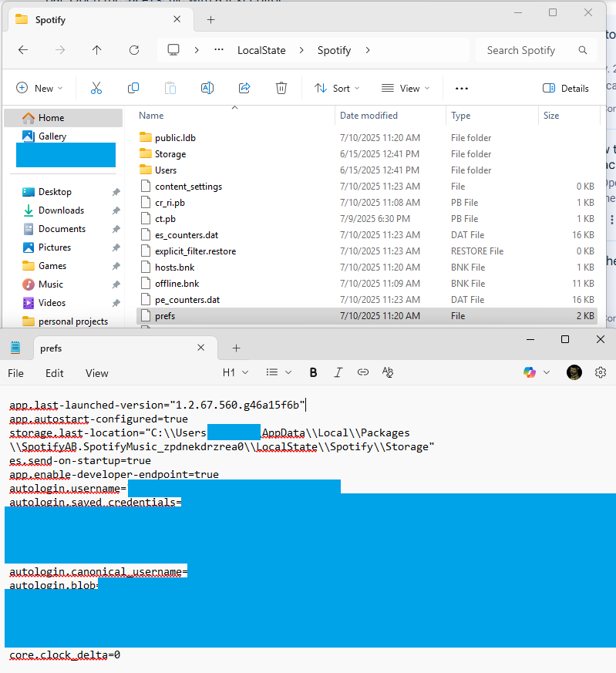Open Notepad settings gear

pyautogui.click(x=601, y=372)
